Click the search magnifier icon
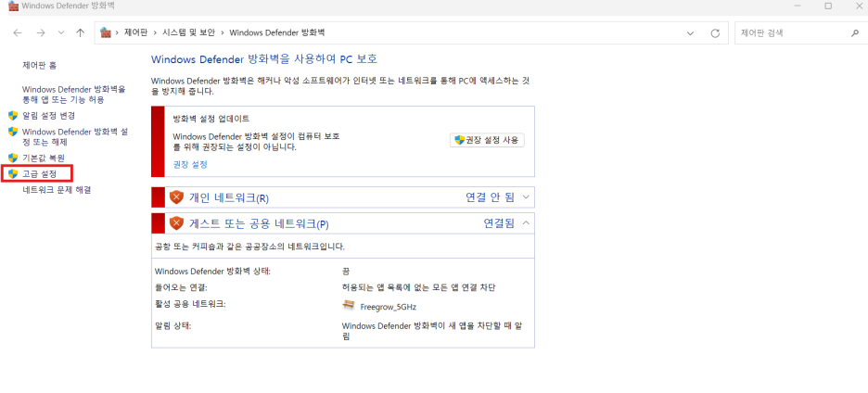 click(854, 33)
